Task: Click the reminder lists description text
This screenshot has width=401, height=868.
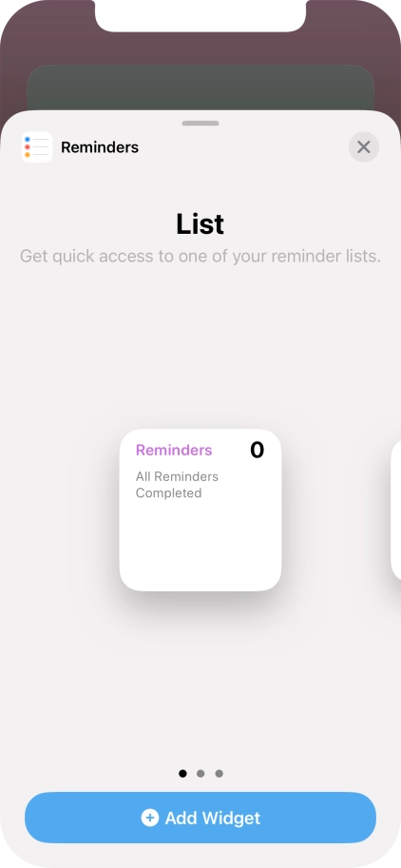Action: 200,257
